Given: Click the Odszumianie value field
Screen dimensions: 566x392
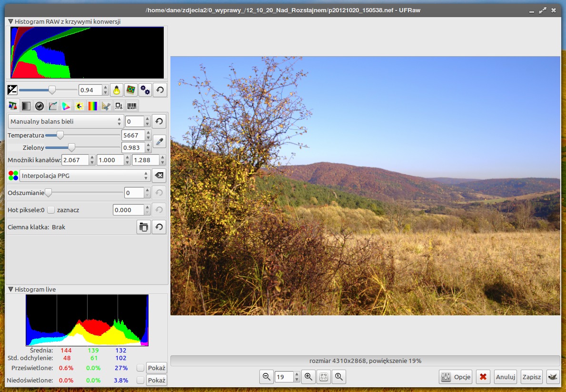Looking at the screenshot, I should (134, 193).
